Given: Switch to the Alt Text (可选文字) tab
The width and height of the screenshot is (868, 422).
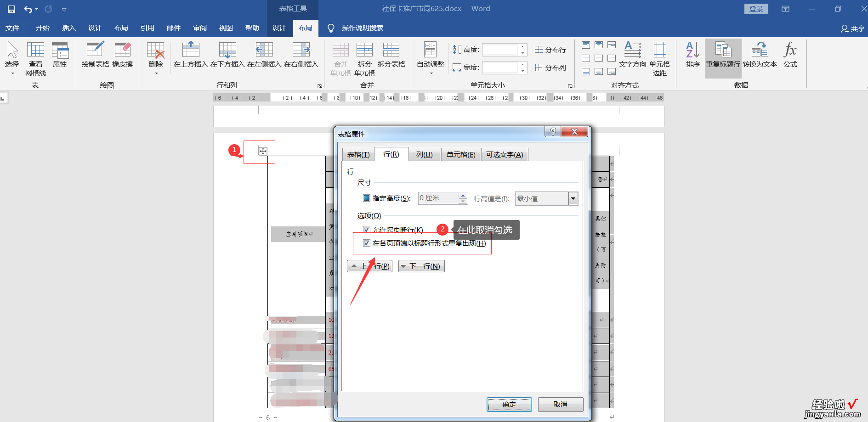Looking at the screenshot, I should coord(505,154).
